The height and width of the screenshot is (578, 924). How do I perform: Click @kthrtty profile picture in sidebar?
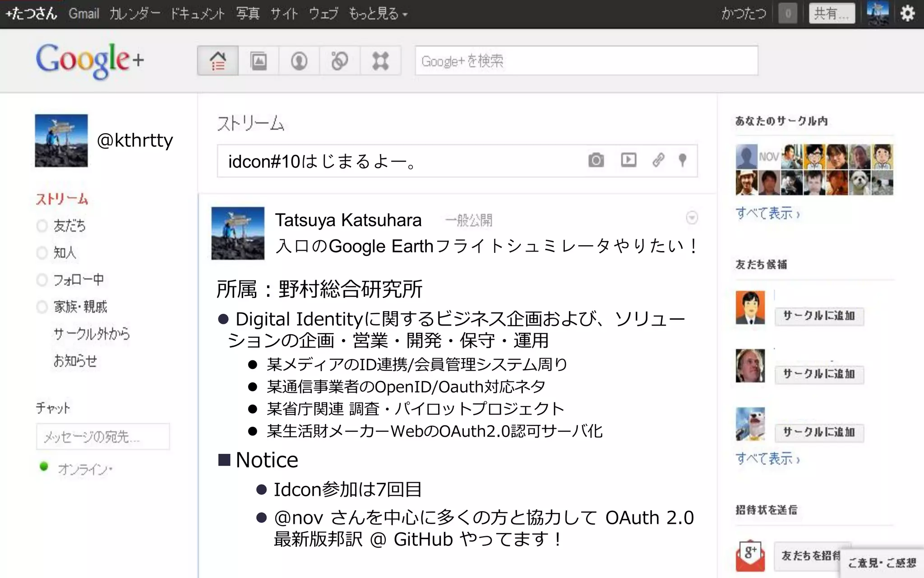click(x=61, y=140)
